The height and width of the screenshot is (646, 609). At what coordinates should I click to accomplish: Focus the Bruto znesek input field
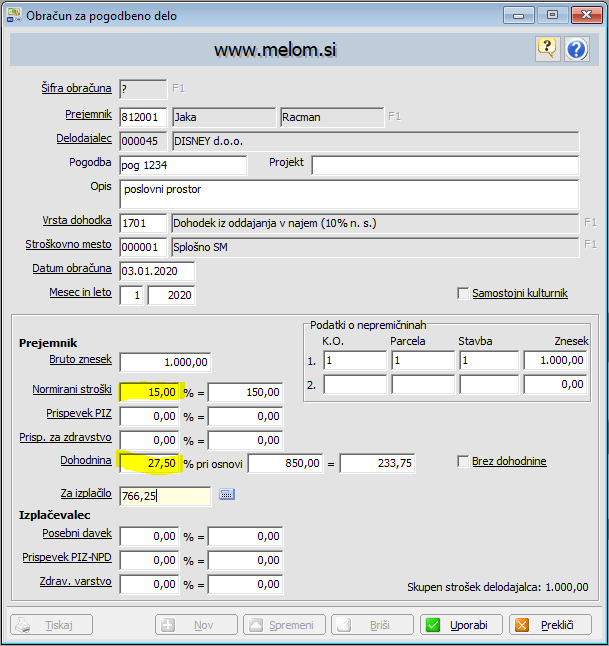165,362
